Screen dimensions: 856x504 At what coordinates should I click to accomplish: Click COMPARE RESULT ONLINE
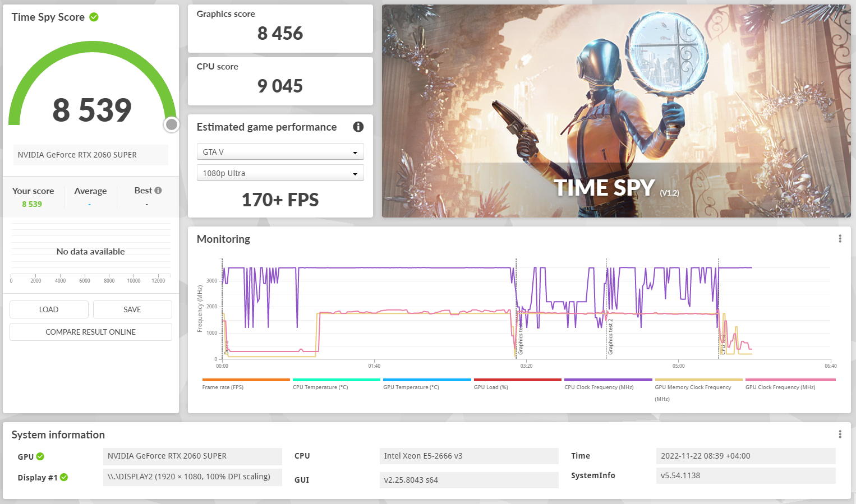click(91, 332)
